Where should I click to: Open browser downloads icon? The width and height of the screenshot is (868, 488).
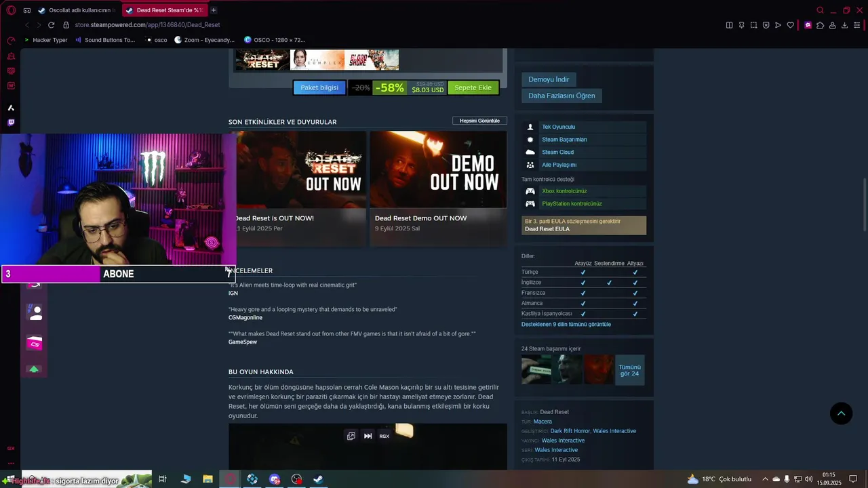tap(844, 25)
